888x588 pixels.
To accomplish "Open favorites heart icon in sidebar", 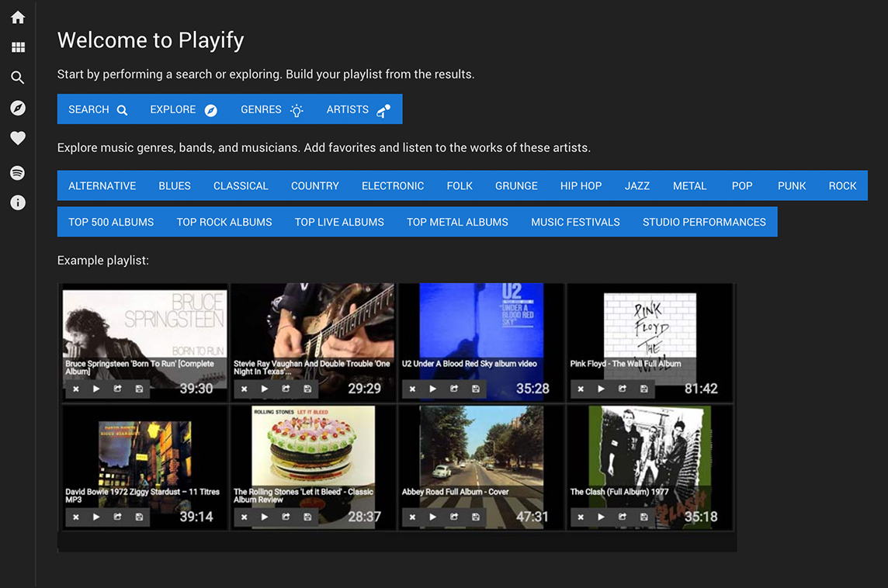I will click(x=18, y=138).
